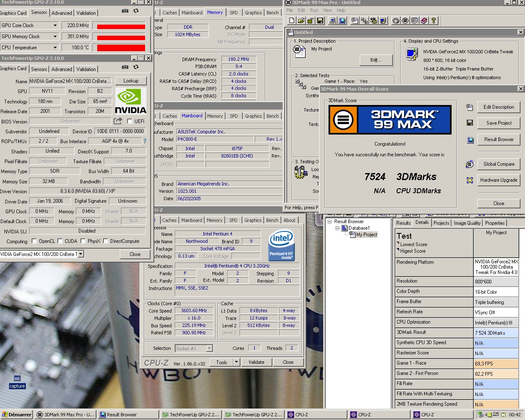Click the yellow question mark icon in 3DMark toolbar
This screenshot has height=420, width=525.
pos(434,21)
